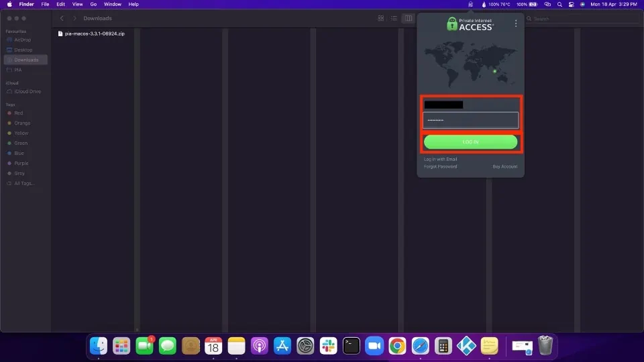Open Messages from the Dock
The image size is (644, 362).
pyautogui.click(x=168, y=346)
